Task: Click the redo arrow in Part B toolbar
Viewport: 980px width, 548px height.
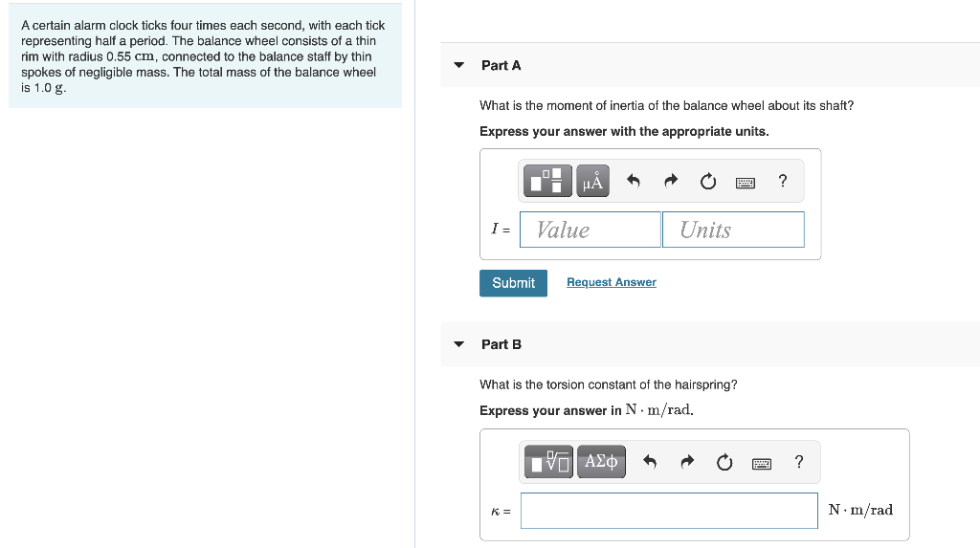Action: point(687,462)
